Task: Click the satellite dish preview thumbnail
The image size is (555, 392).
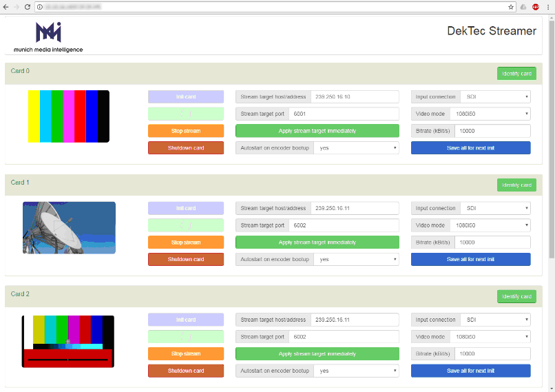Action: pos(69,227)
